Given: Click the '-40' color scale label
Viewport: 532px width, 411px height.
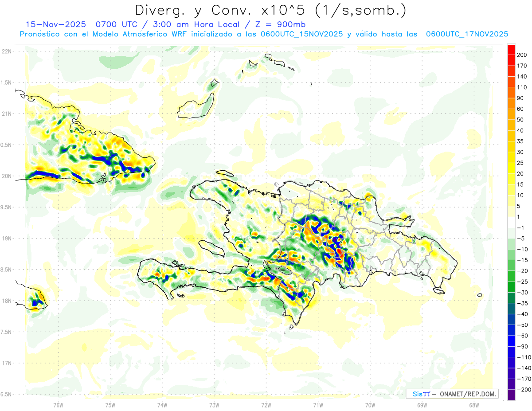Looking at the screenshot, I should point(522,314).
